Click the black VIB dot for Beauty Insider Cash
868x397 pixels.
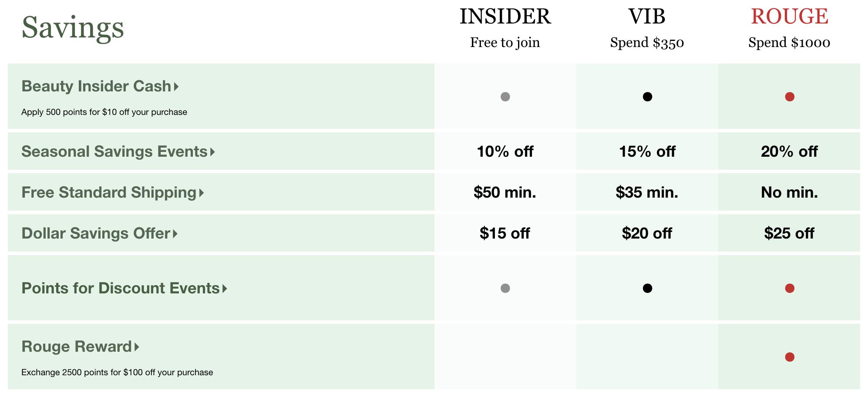(x=647, y=97)
